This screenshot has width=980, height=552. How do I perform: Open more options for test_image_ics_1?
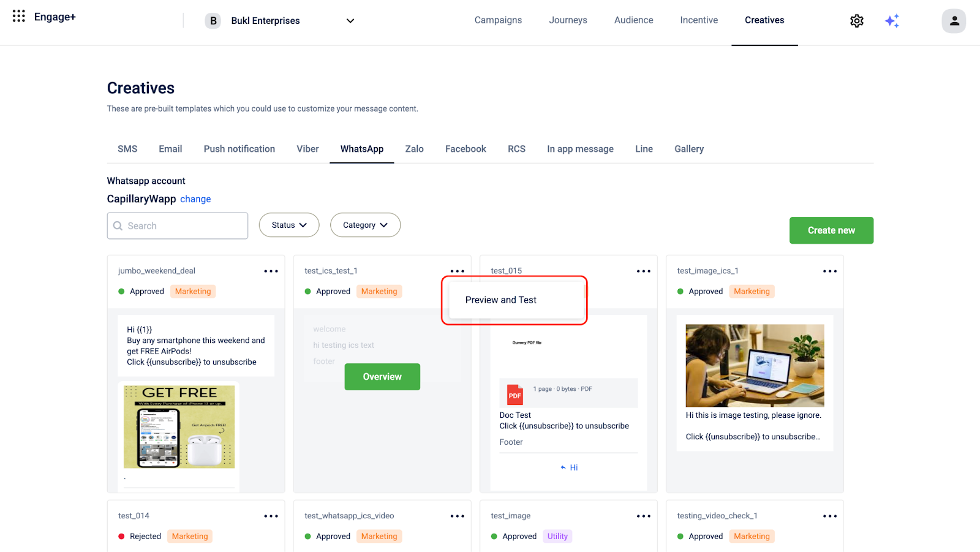coord(829,271)
